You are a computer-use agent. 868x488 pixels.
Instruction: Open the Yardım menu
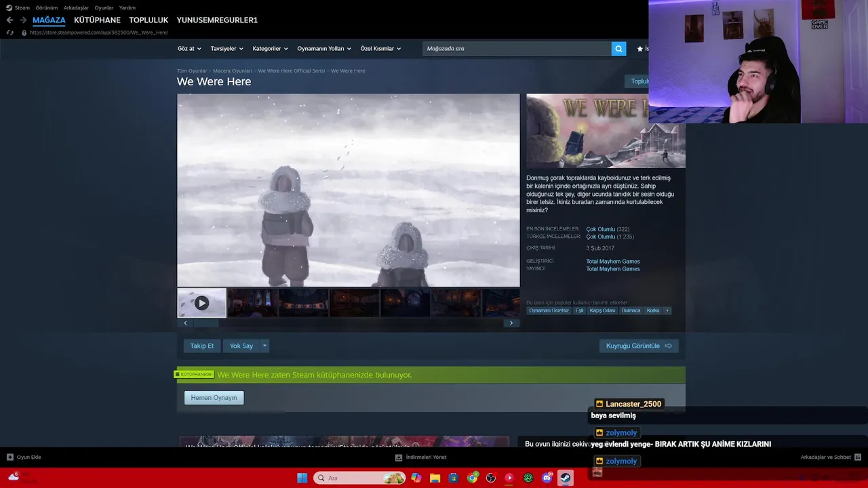pos(127,7)
